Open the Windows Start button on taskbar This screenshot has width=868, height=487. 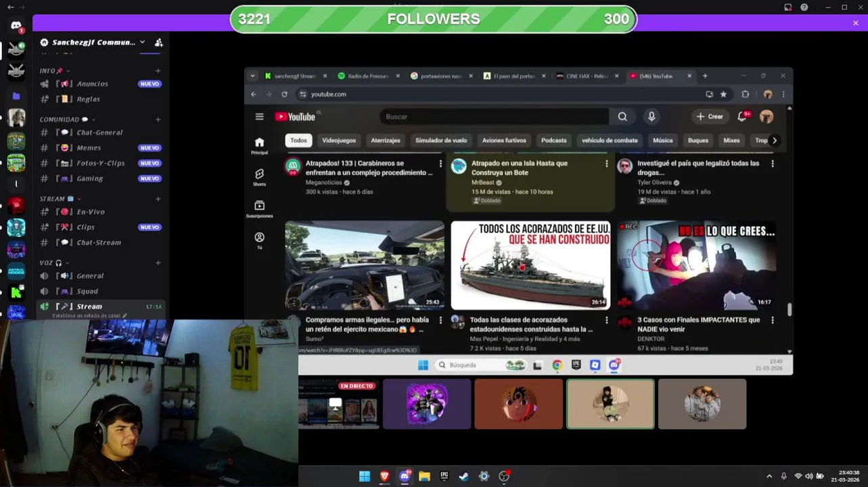[x=364, y=476]
